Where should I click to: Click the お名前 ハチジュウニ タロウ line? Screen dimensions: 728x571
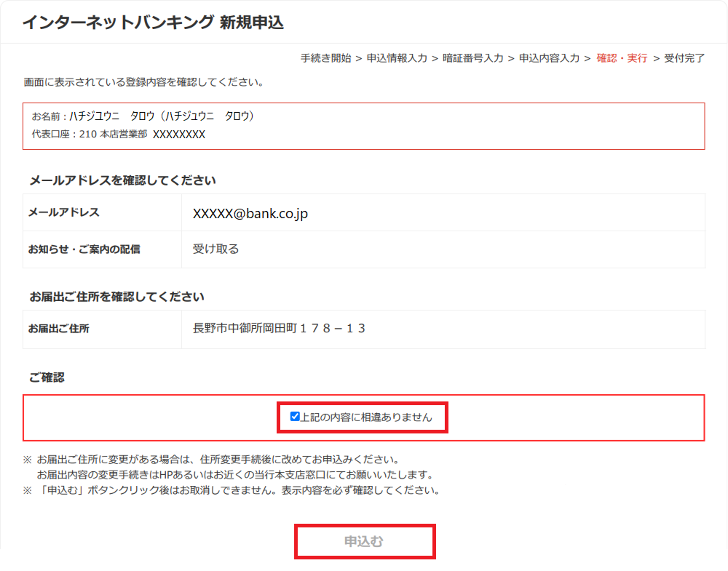(x=143, y=116)
